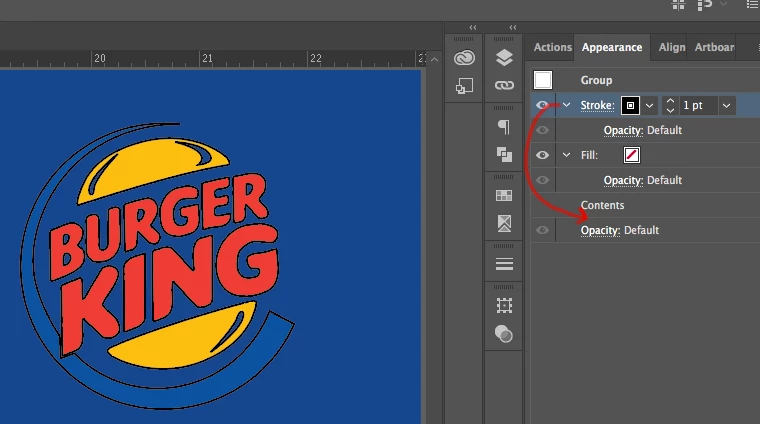The width and height of the screenshot is (760, 424).
Task: Click the arrange documents grid icon
Action: [679, 5]
